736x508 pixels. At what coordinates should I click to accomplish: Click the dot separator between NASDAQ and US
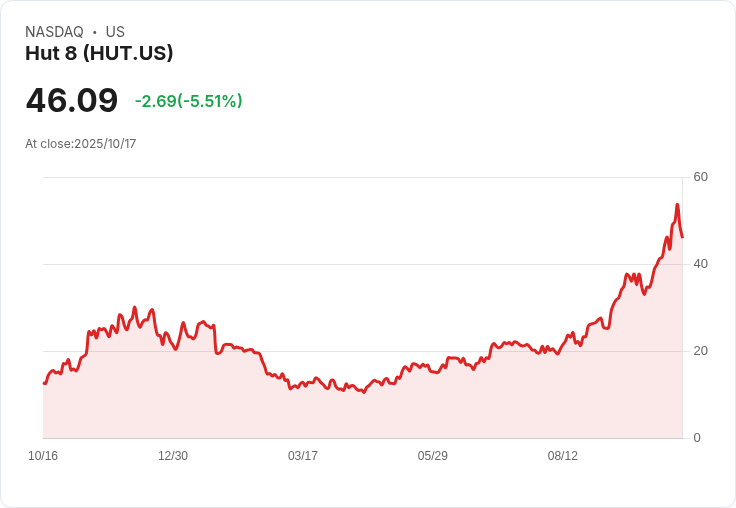95,32
